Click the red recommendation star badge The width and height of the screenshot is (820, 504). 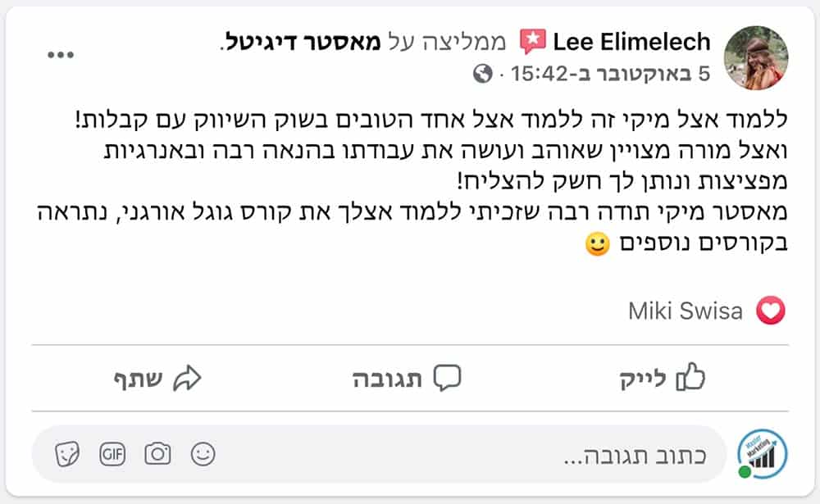coord(533,42)
